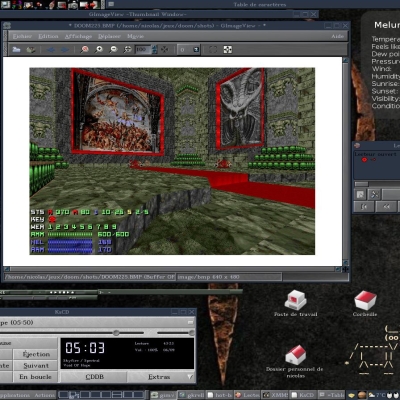Click the checkered expand-arrows toolbar icon
Screen dimensions: 400x400
tap(228, 50)
